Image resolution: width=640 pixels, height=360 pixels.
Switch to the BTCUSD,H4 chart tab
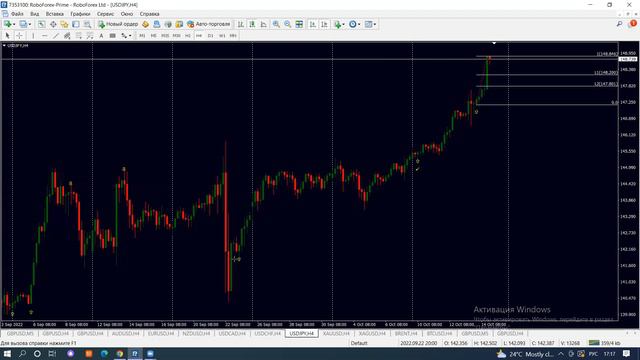coord(439,333)
